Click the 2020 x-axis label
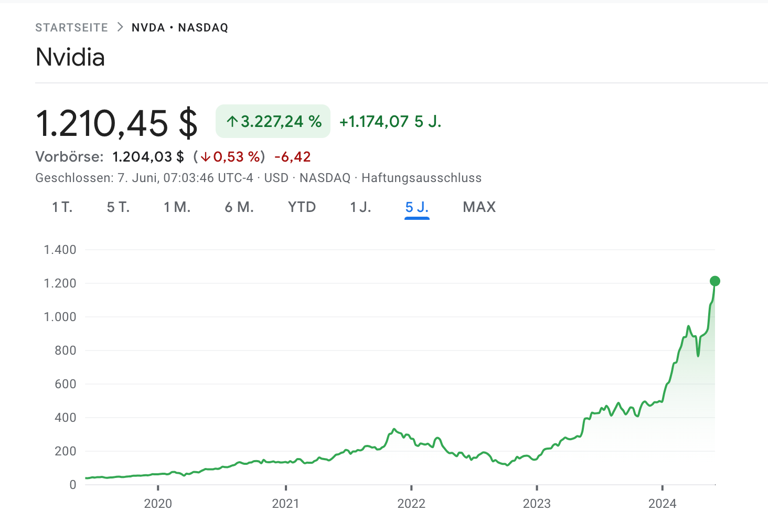The image size is (768, 532). [x=158, y=504]
